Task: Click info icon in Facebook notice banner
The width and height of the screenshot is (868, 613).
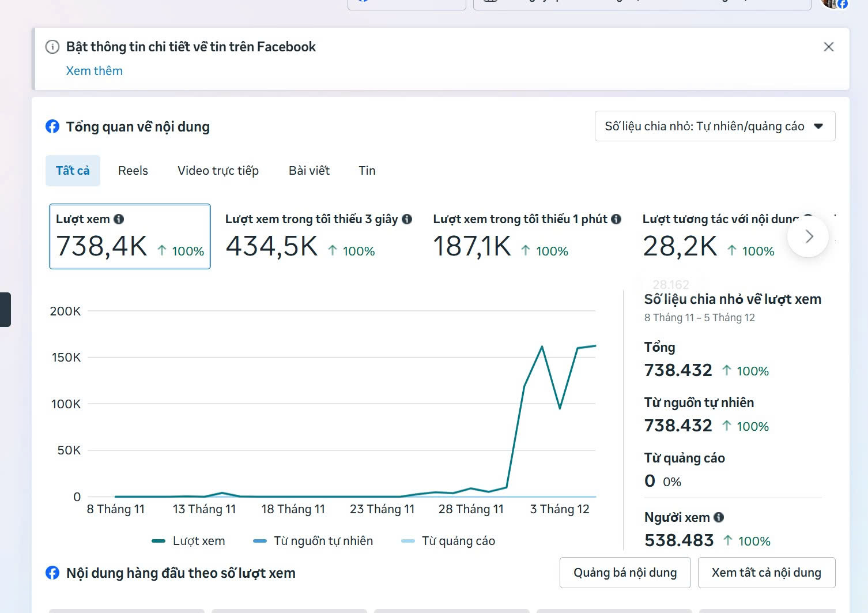Action: click(x=52, y=47)
